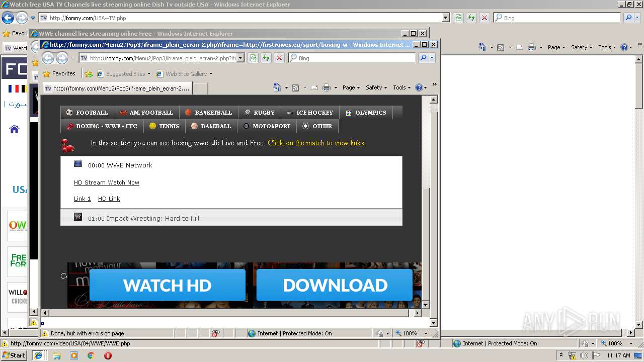The height and width of the screenshot is (362, 644).
Task: Click Print icon in front popup toolbar
Action: [x=326, y=87]
